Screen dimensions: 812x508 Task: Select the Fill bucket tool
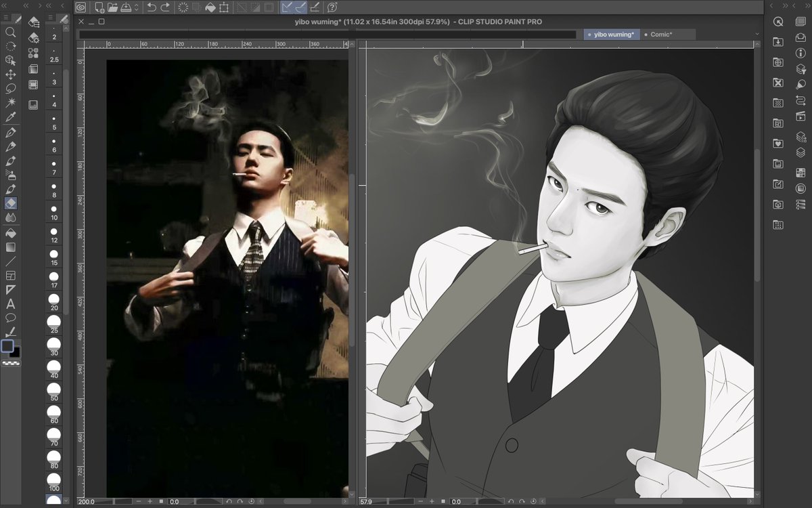point(10,232)
